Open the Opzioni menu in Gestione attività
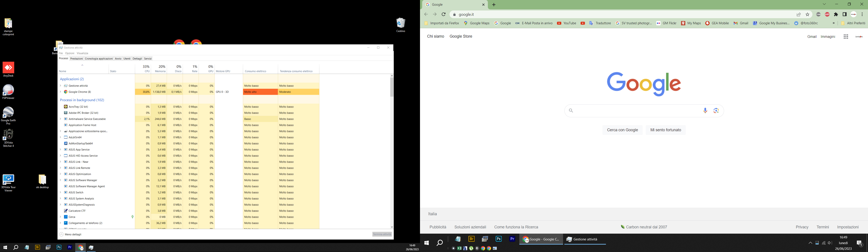Viewport: 868px width, 252px height. point(70,53)
